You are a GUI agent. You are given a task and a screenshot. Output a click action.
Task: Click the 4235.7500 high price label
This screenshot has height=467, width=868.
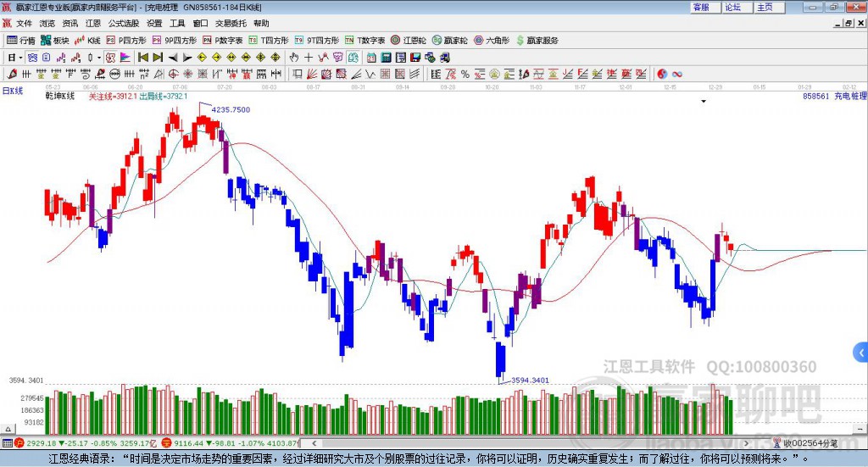tap(231, 109)
